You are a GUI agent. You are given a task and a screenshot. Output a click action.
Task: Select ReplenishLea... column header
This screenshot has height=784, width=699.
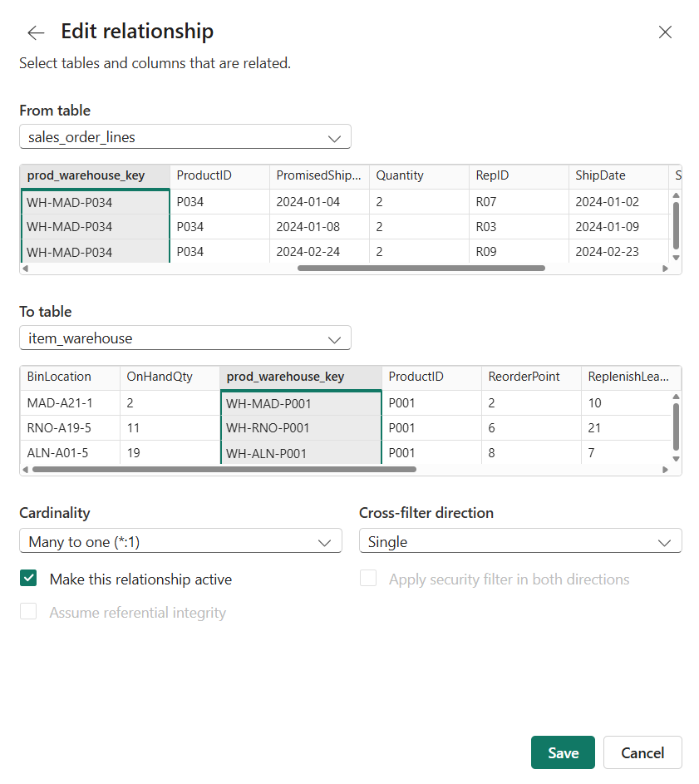631,377
